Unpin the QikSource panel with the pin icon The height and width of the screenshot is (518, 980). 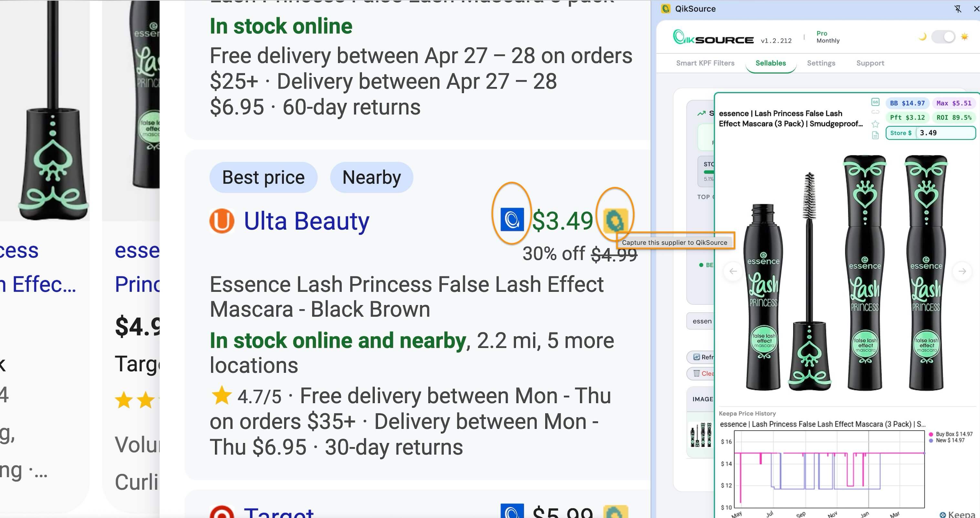point(958,9)
